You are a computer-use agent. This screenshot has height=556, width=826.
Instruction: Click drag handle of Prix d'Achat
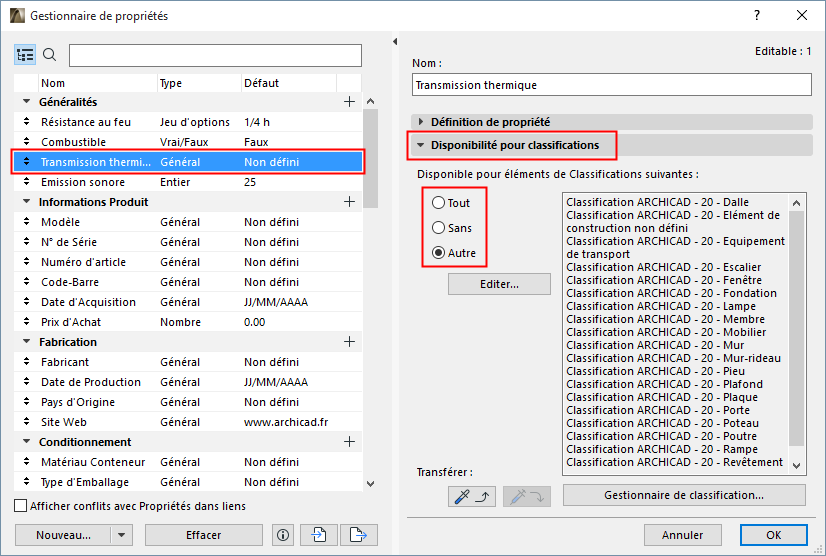[x=26, y=322]
